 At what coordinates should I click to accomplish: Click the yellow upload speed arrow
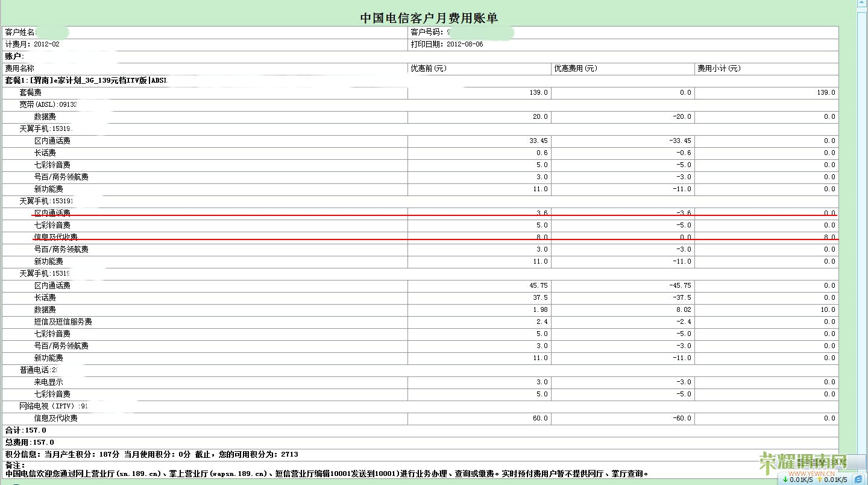click(x=819, y=480)
